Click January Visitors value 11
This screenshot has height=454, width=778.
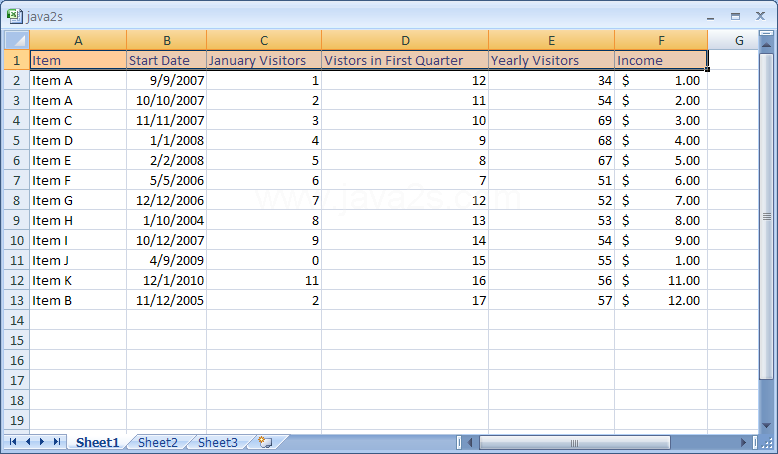pos(264,280)
